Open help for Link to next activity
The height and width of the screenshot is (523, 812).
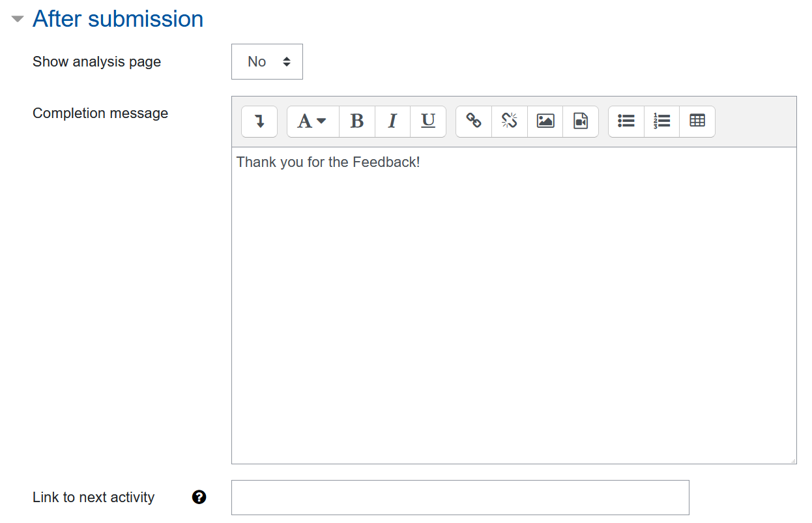click(x=199, y=497)
